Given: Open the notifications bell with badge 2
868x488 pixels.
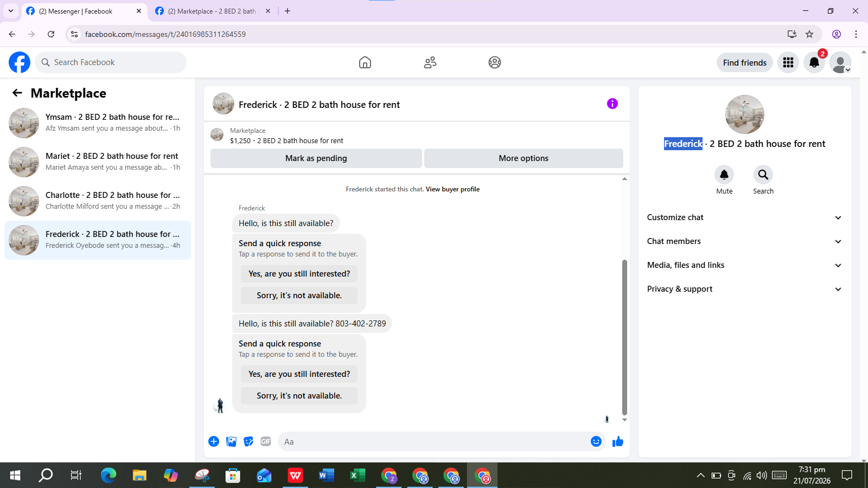Looking at the screenshot, I should pyautogui.click(x=814, y=62).
